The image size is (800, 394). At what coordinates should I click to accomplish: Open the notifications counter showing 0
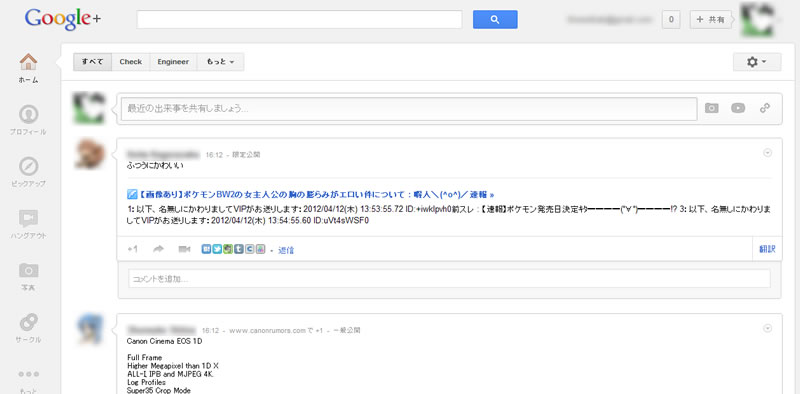pos(671,20)
